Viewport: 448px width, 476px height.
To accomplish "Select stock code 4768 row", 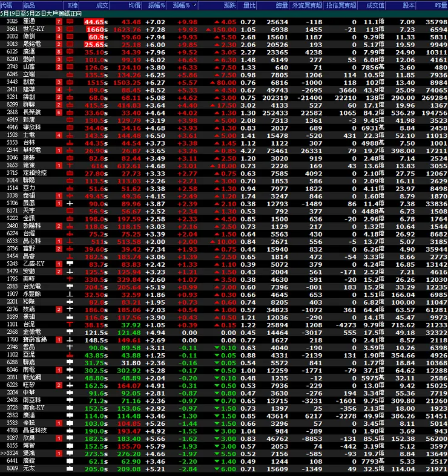I will tap(224, 431).
